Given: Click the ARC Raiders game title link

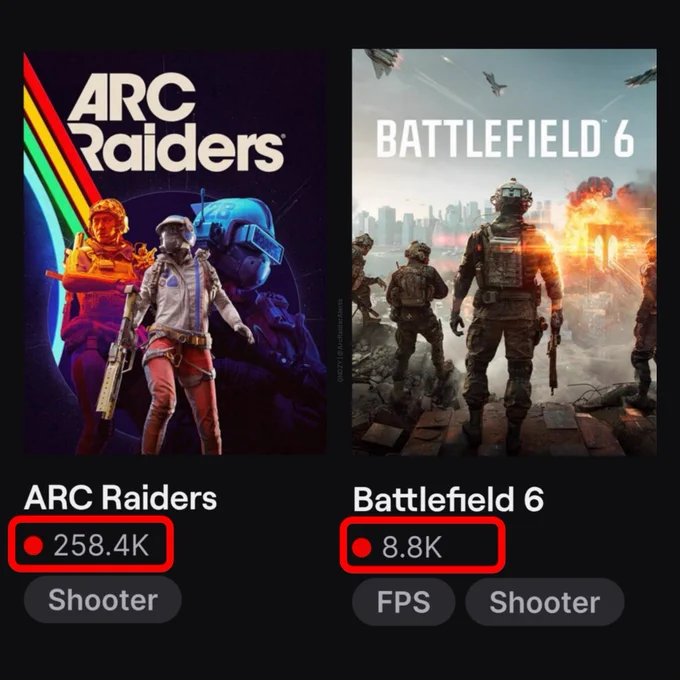Looking at the screenshot, I should pos(120,497).
